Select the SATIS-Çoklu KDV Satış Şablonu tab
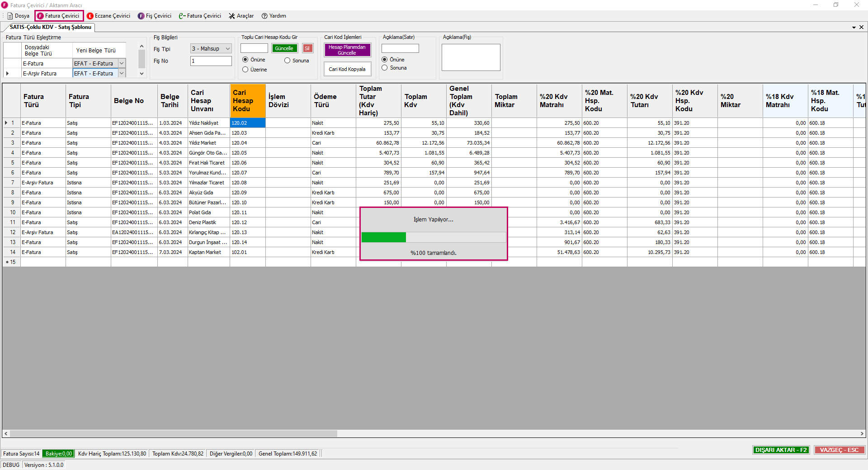This screenshot has width=868, height=470. (50, 27)
